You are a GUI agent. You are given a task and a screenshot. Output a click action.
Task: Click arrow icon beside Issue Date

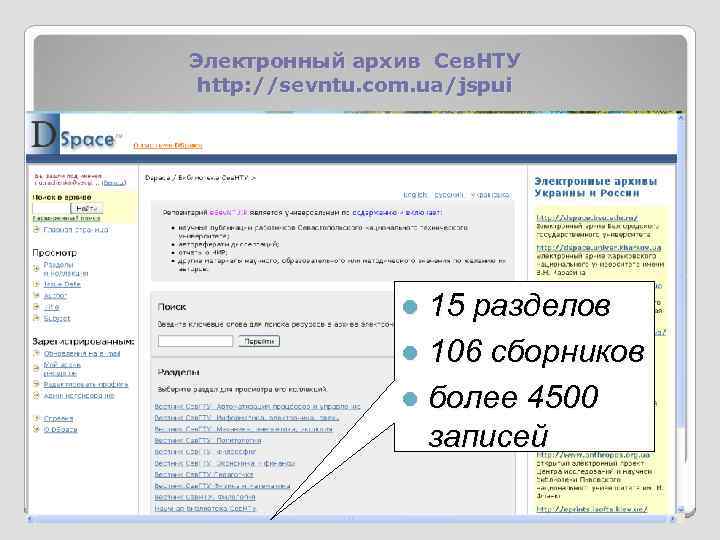click(x=36, y=284)
